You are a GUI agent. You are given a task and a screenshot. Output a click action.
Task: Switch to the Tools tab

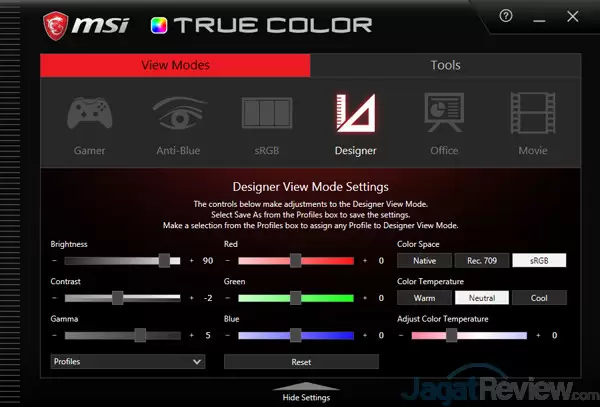pyautogui.click(x=445, y=65)
